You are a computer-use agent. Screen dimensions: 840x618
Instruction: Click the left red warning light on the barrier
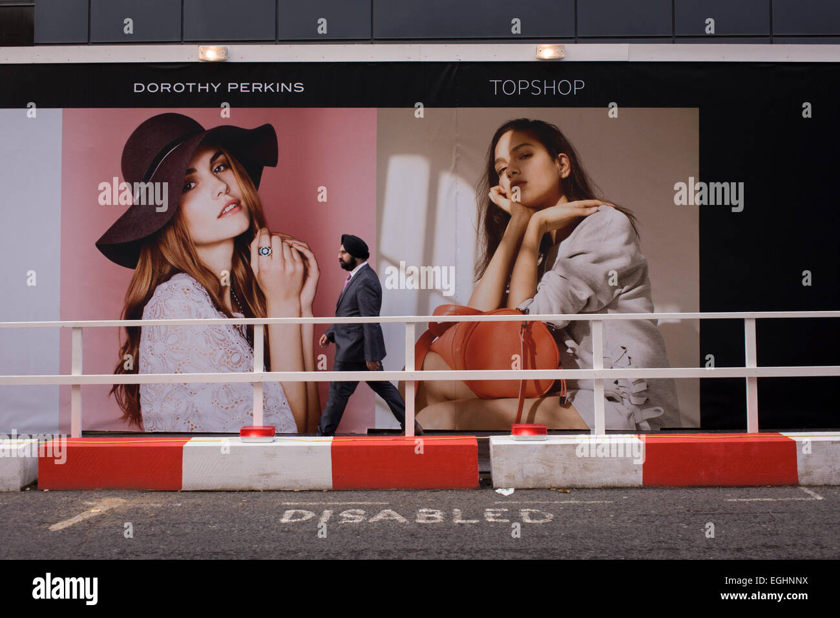coord(257,433)
